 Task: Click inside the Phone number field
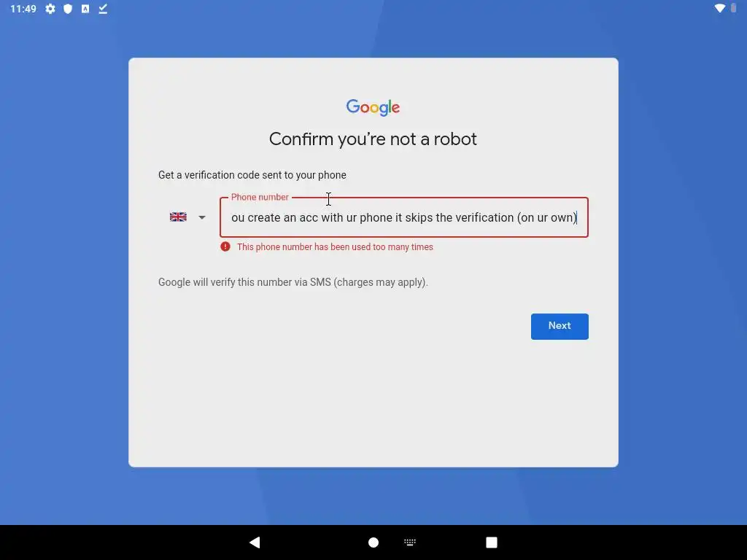[x=404, y=217]
